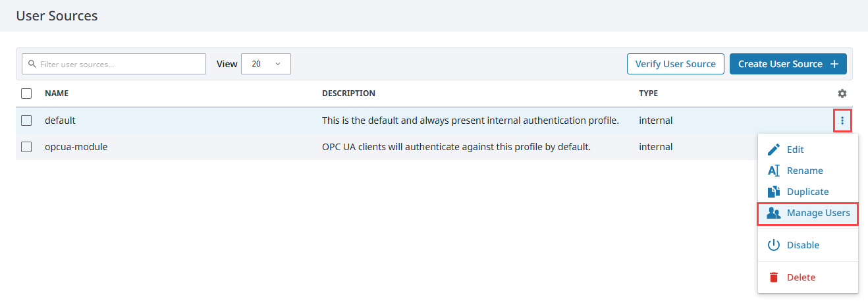Screen dimensions: 868x301
Task: Click the pencil icon next to Edit
Action: [x=774, y=150]
